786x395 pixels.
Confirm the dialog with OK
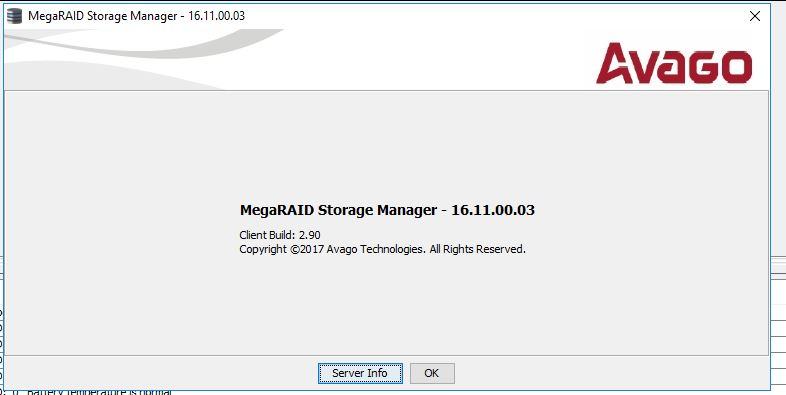(432, 373)
